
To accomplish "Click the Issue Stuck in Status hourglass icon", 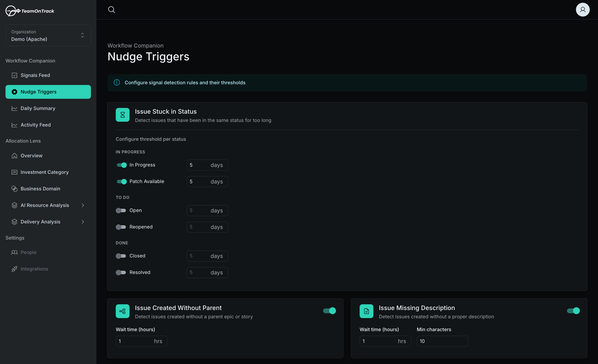I will click(123, 115).
